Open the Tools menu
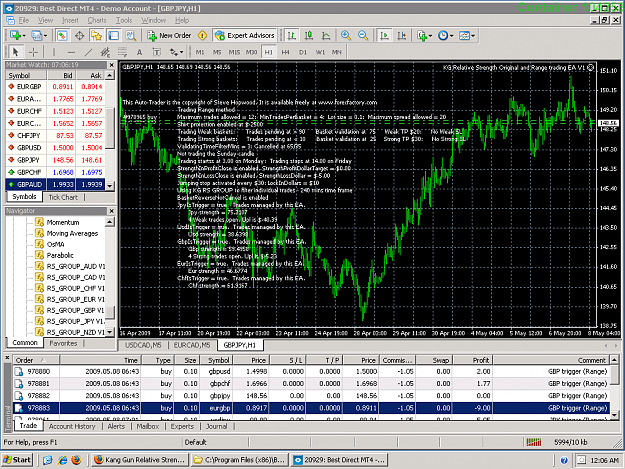The image size is (625, 469). [124, 20]
